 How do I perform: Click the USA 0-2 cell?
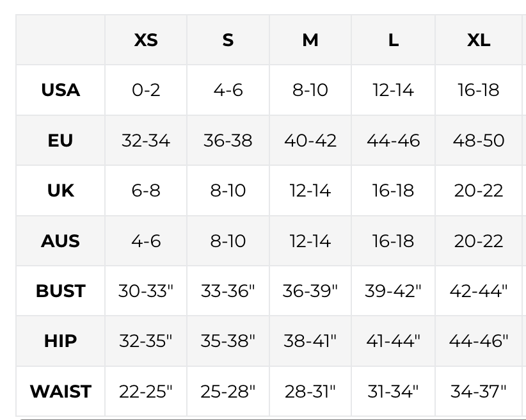click(146, 90)
